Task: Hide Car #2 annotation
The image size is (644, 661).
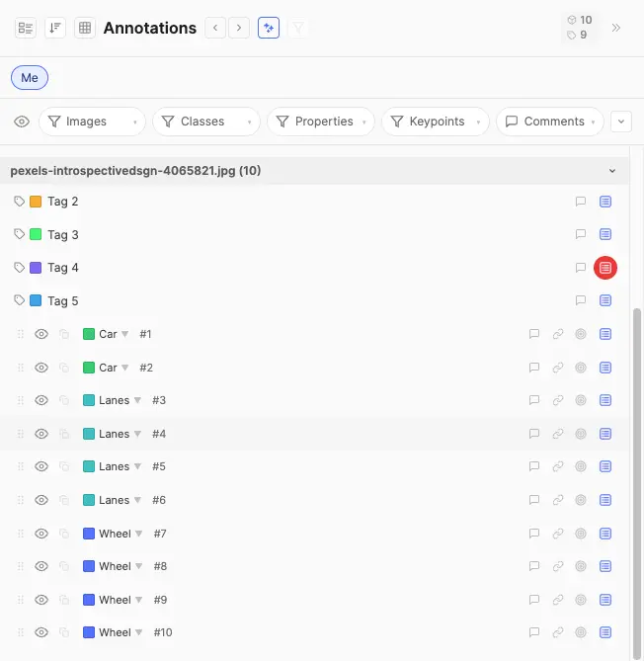Action: click(41, 368)
